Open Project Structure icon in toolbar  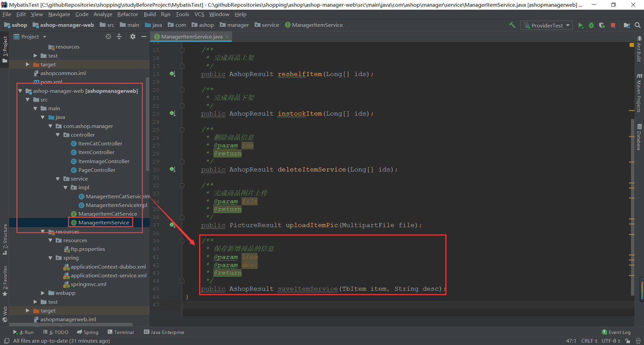[x=627, y=25]
